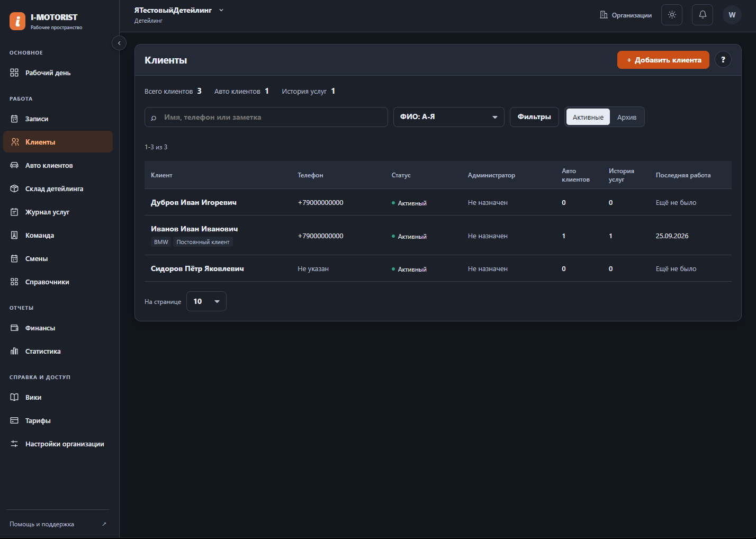Click the Статистика chart icon
The height and width of the screenshot is (539, 756).
tap(14, 351)
